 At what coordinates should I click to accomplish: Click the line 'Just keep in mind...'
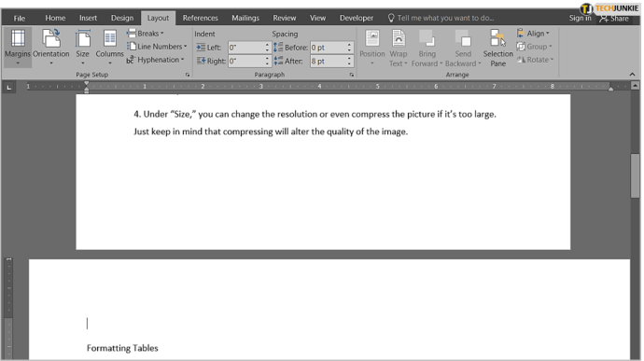(271, 132)
